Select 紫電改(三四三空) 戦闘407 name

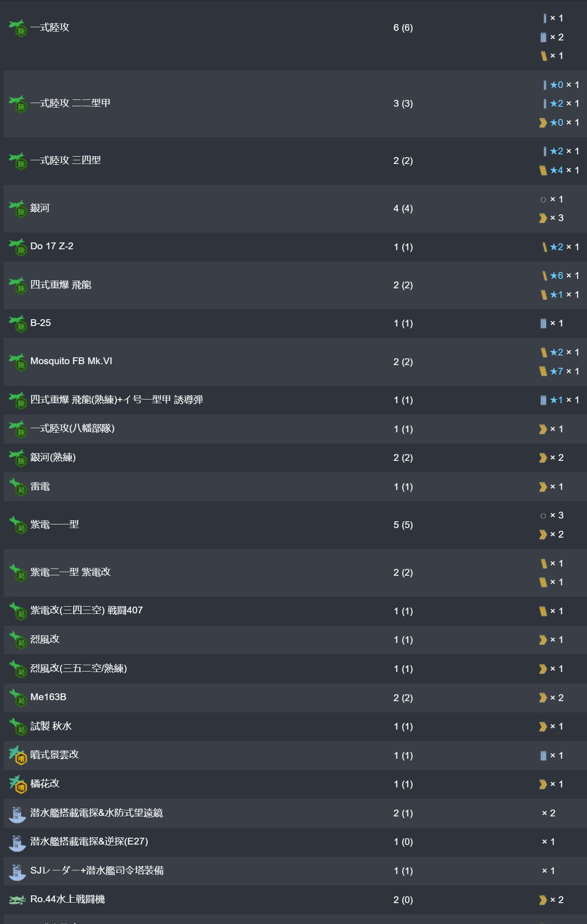click(87, 610)
